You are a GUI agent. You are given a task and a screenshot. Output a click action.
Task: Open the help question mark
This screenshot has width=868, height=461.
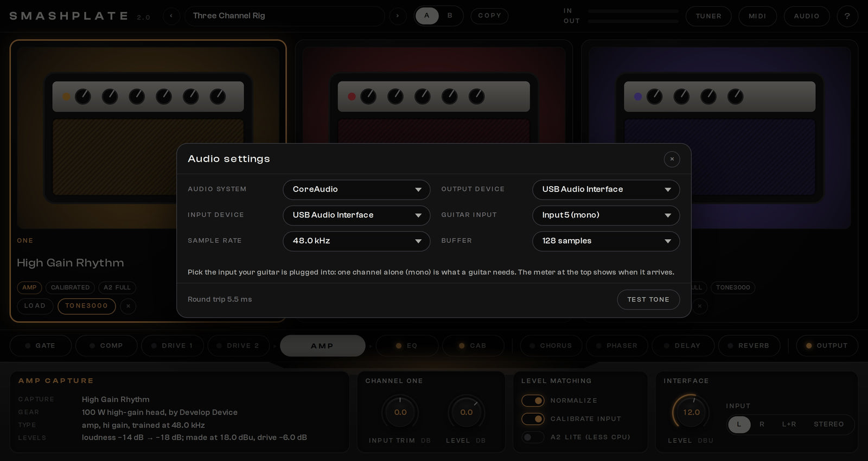(847, 16)
